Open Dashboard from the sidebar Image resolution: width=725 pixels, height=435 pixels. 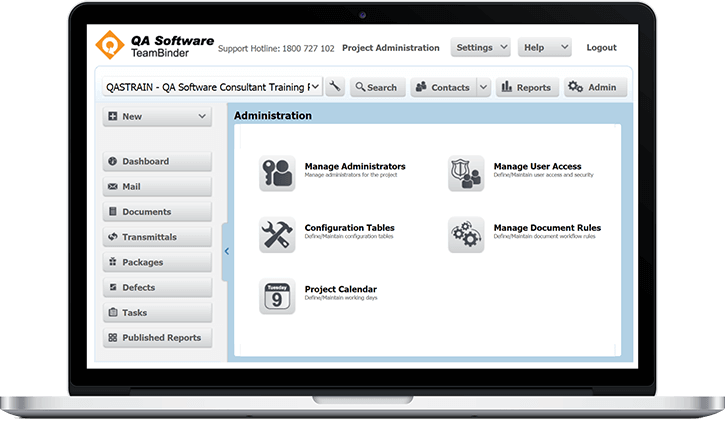158,162
